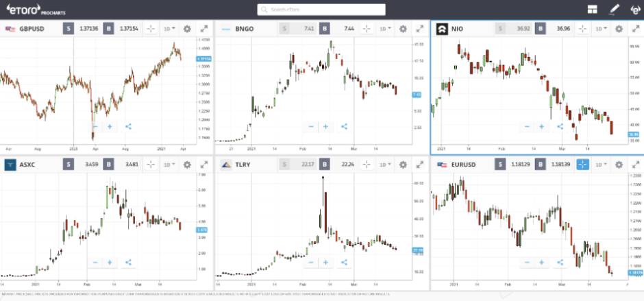Focus the Search eToro field

tap(321, 10)
